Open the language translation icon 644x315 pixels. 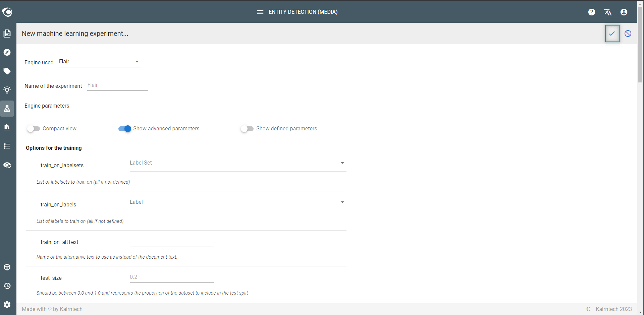[x=608, y=12]
